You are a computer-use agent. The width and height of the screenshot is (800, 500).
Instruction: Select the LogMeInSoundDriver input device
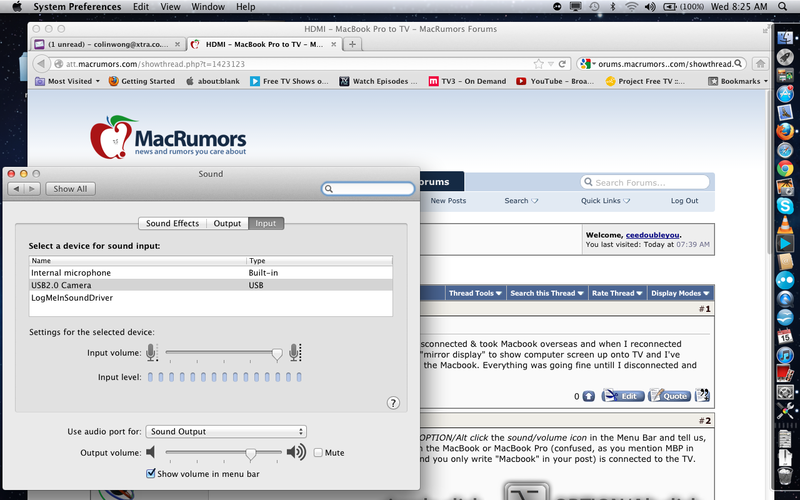(x=211, y=297)
